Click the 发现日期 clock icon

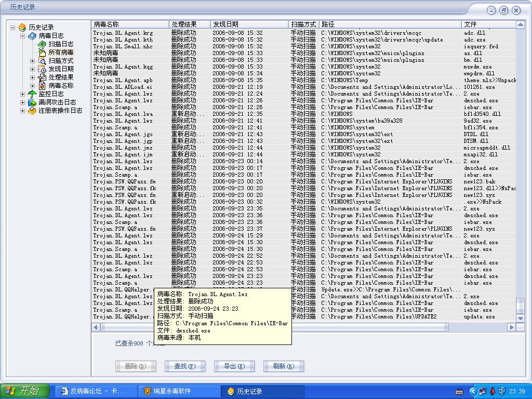tap(42, 69)
